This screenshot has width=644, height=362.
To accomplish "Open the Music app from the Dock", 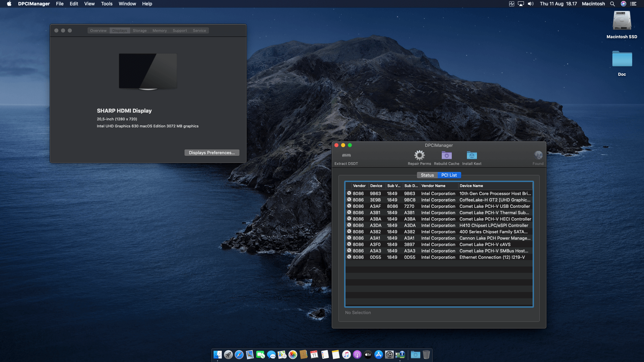I will click(346, 355).
